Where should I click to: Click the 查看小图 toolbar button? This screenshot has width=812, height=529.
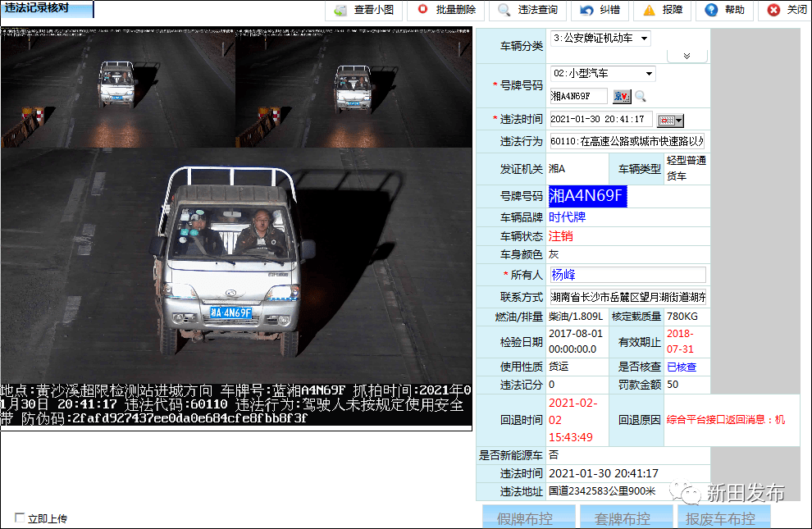[x=365, y=11]
